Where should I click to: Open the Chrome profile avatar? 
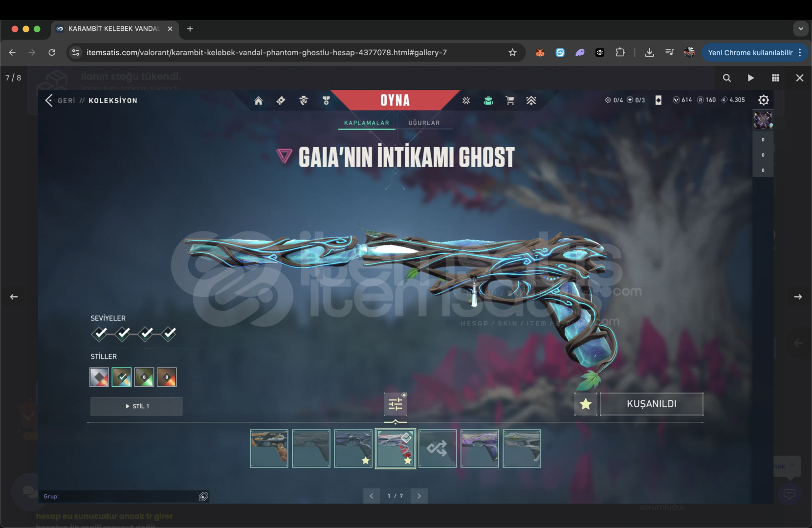click(x=689, y=52)
